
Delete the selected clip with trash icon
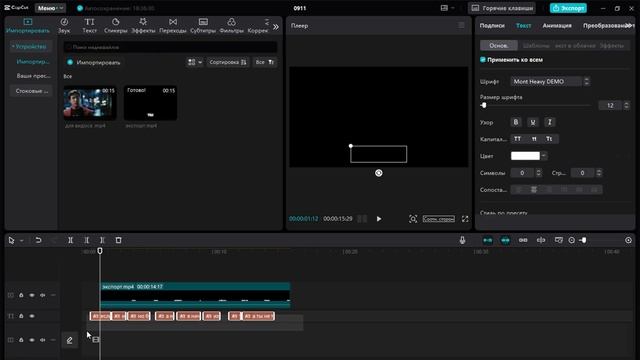(118, 240)
